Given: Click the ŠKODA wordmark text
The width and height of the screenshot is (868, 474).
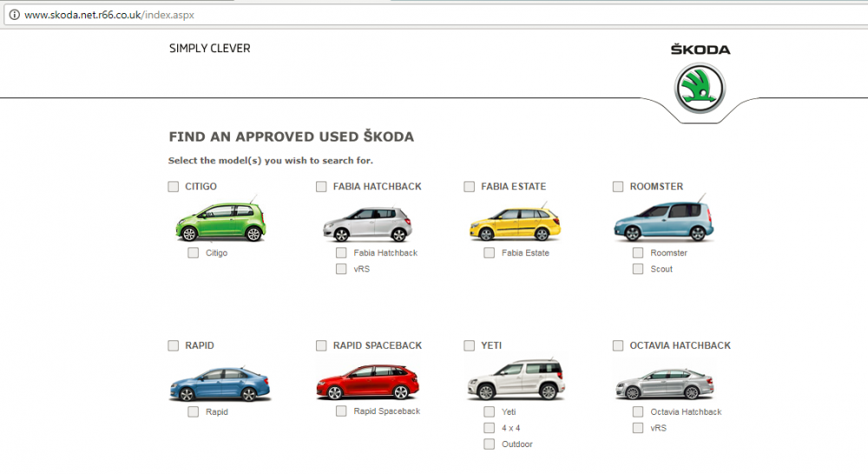Looking at the screenshot, I should (700, 49).
